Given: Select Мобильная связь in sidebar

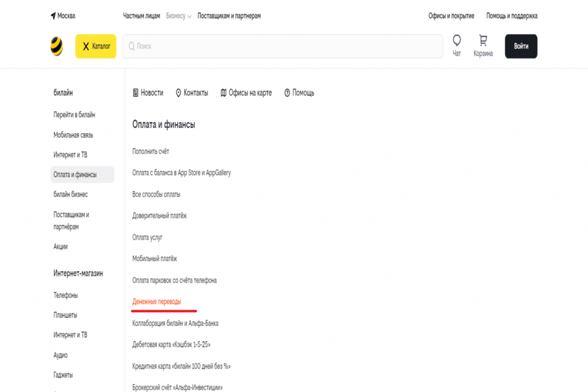Looking at the screenshot, I should tap(73, 135).
